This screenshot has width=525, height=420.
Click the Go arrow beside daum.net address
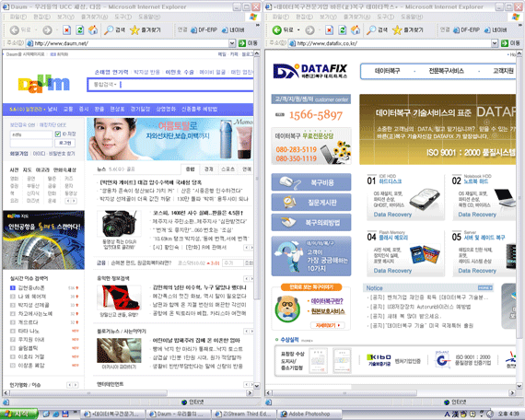point(242,43)
